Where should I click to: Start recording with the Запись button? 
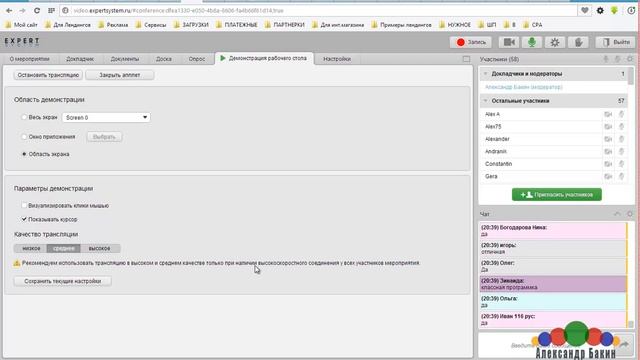471,42
